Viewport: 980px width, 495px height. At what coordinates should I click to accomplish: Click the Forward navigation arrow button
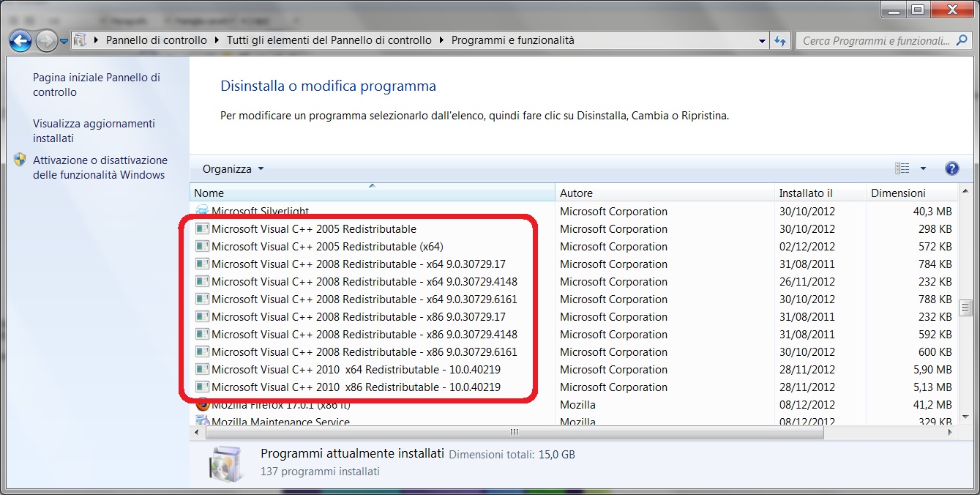click(46, 40)
